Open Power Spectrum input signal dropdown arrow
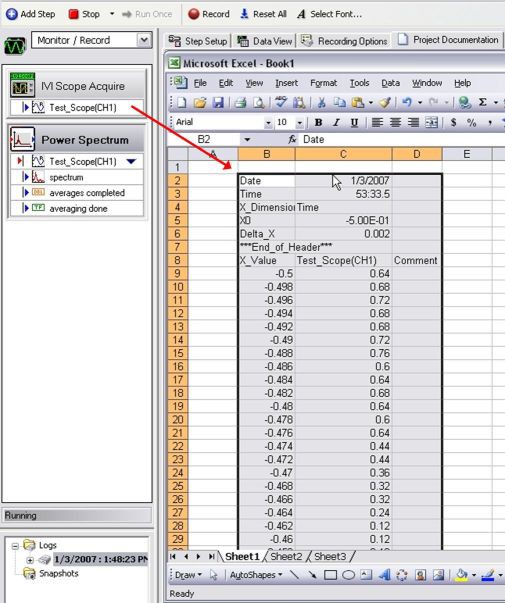The width and height of the screenshot is (505, 603). click(x=131, y=161)
